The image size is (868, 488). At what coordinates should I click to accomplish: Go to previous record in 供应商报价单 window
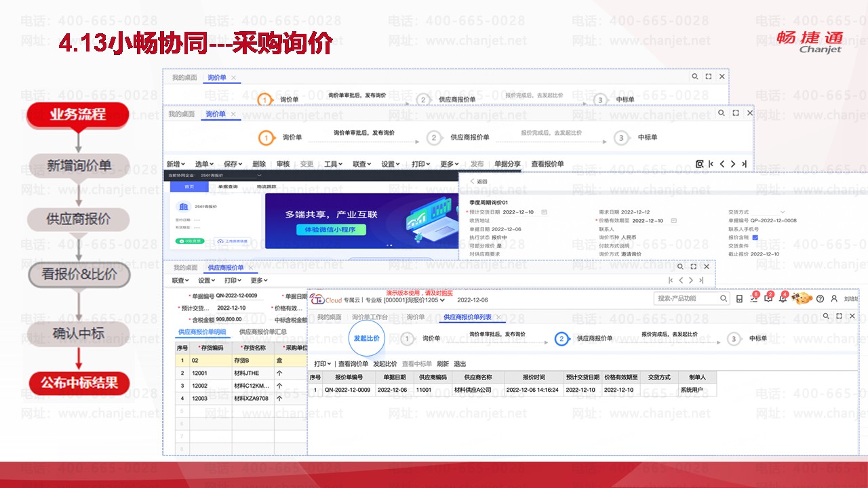point(681,280)
